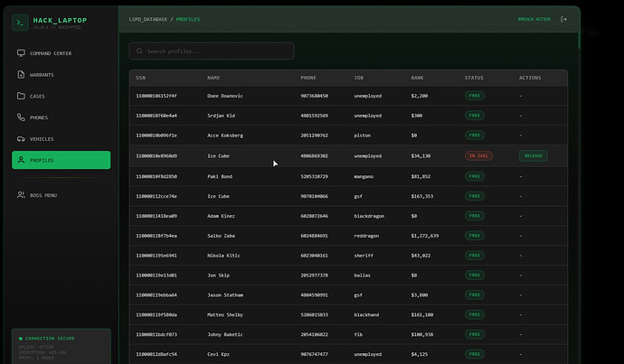Image resolution: width=624 pixels, height=364 pixels.
Task: Focus the Search profiles input field
Action: tap(212, 51)
